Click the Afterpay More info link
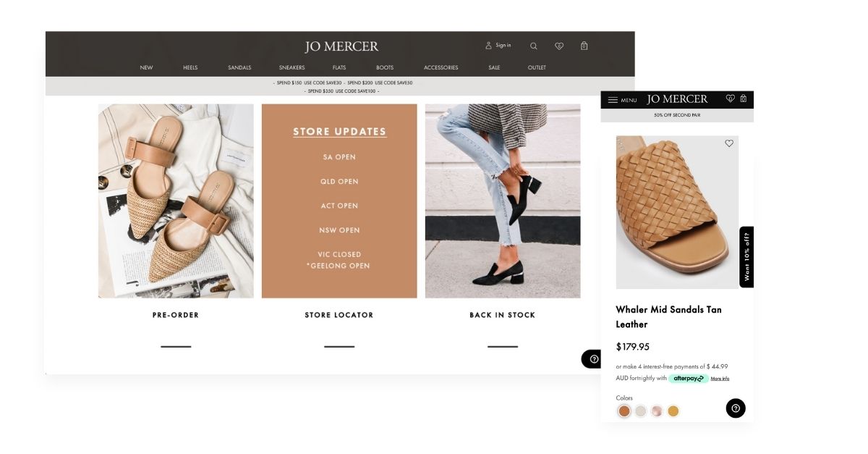Image resolution: width=868 pixels, height=454 pixels. (720, 379)
